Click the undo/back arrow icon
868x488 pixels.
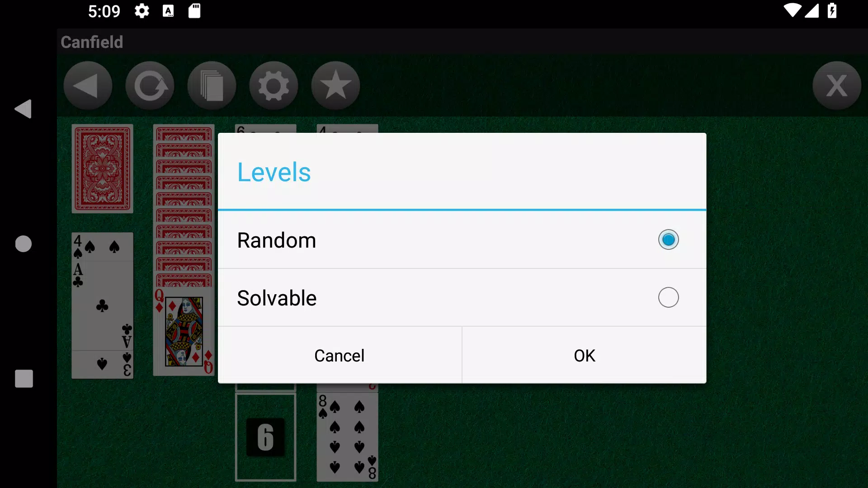[88, 85]
